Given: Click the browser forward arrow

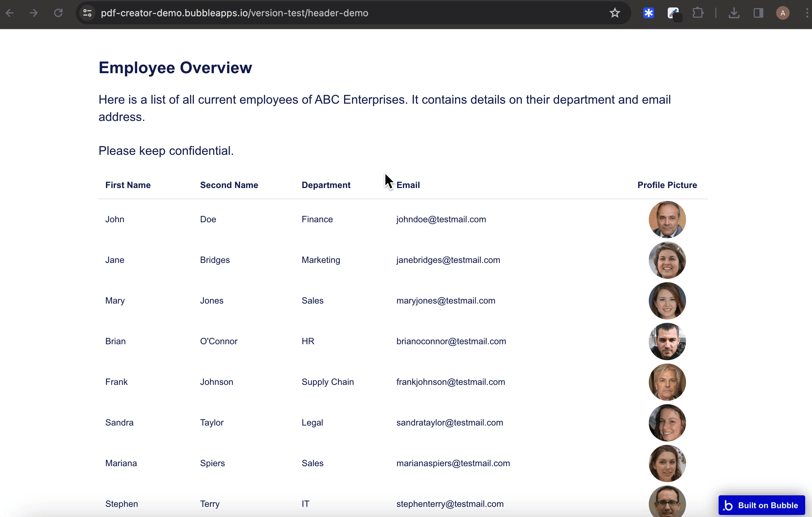Looking at the screenshot, I should (x=34, y=13).
